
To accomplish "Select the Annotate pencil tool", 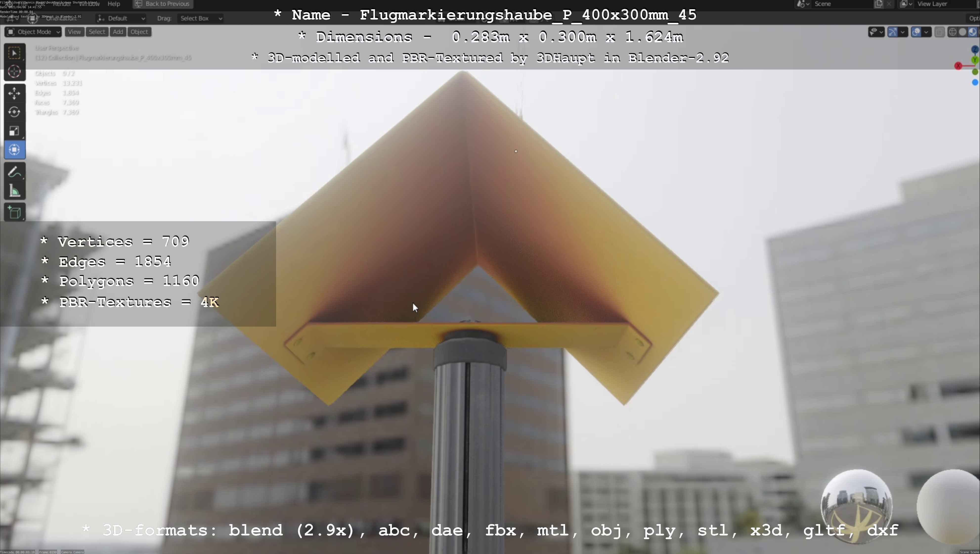I will coord(14,172).
